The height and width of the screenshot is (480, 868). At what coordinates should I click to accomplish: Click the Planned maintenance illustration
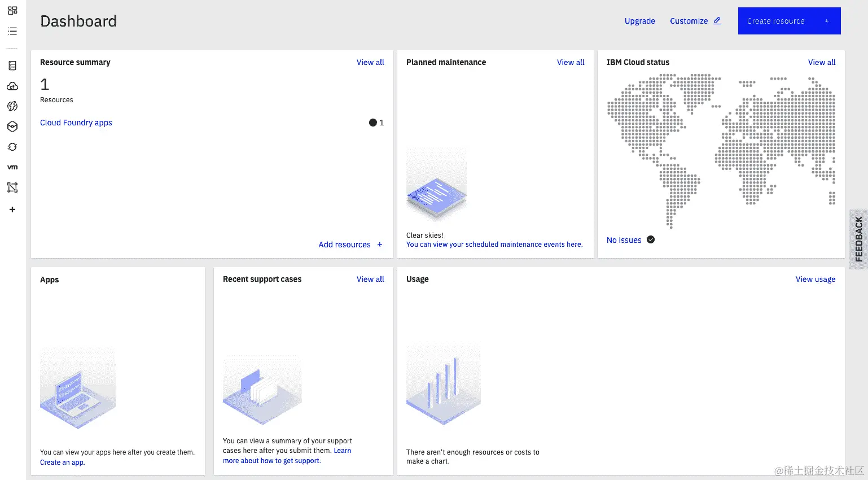(437, 184)
